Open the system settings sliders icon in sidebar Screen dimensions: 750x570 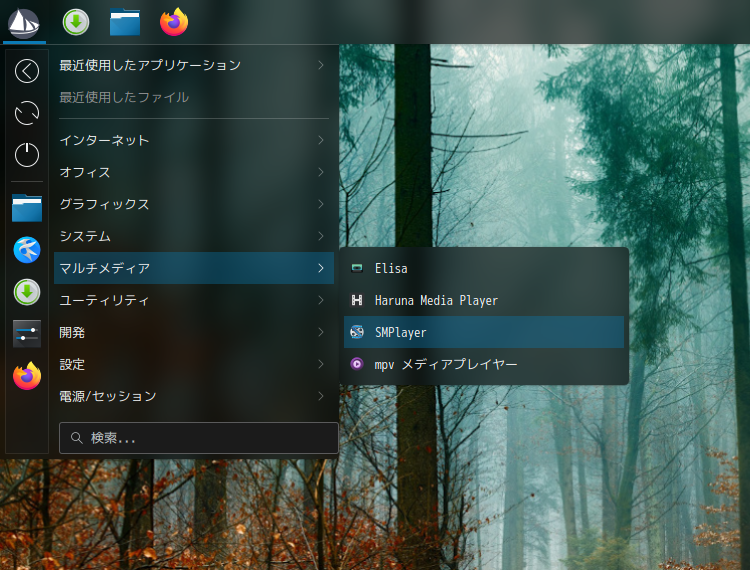click(27, 333)
